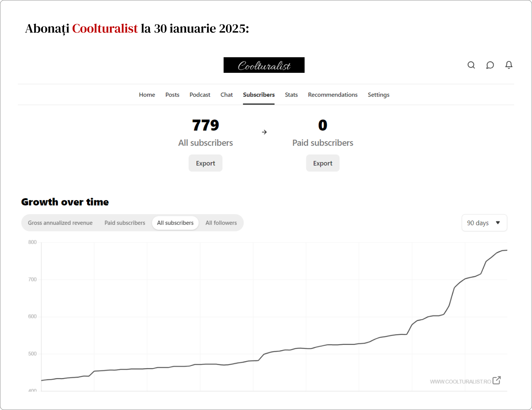Click the "All subscribers" label under 779
532x410 pixels.
click(x=206, y=143)
